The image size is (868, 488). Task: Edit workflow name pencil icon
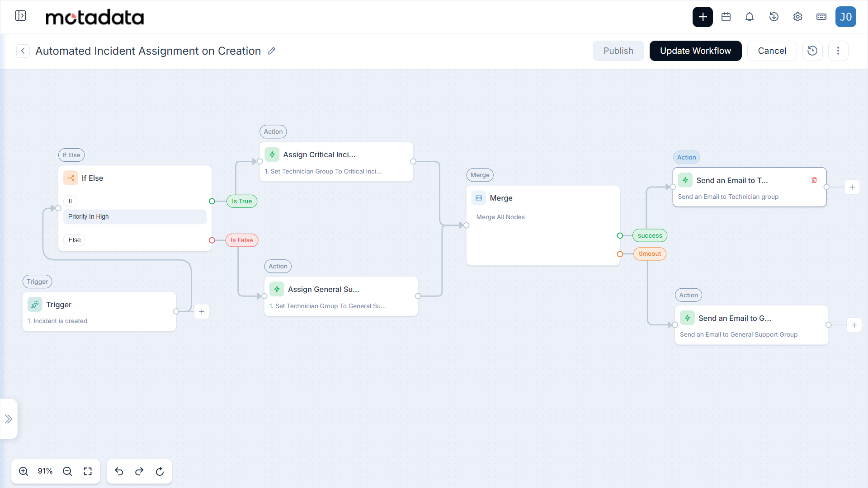[x=271, y=51]
